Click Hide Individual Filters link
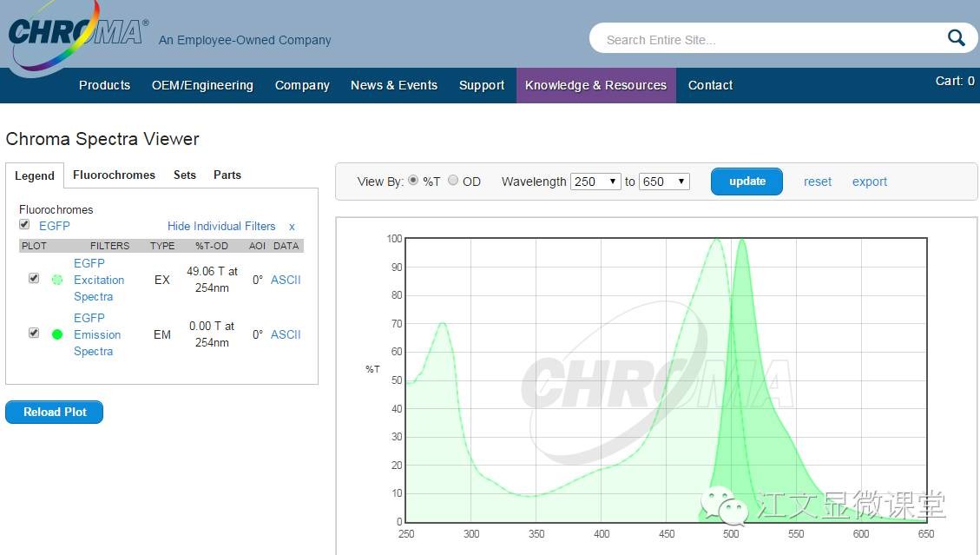This screenshot has height=555, width=980. pos(221,226)
